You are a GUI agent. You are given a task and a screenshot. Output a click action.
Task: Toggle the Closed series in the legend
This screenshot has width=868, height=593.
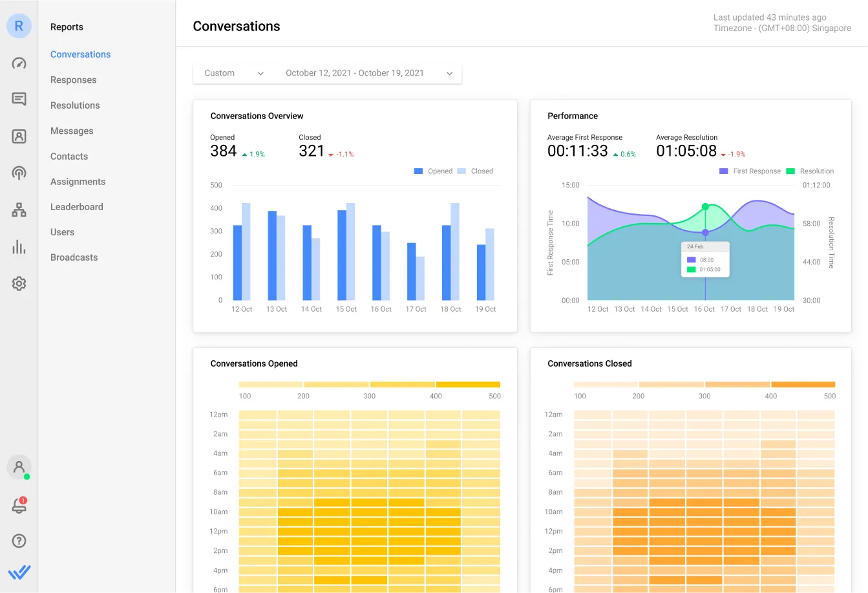pos(476,171)
